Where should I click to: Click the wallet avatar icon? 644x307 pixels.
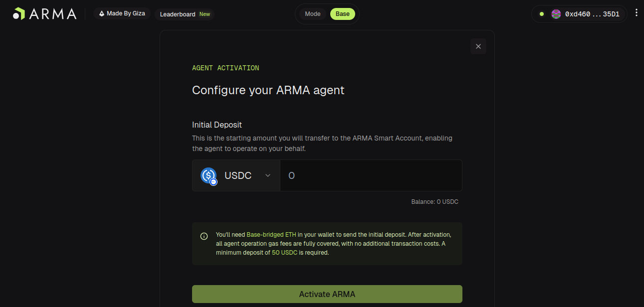pyautogui.click(x=556, y=14)
